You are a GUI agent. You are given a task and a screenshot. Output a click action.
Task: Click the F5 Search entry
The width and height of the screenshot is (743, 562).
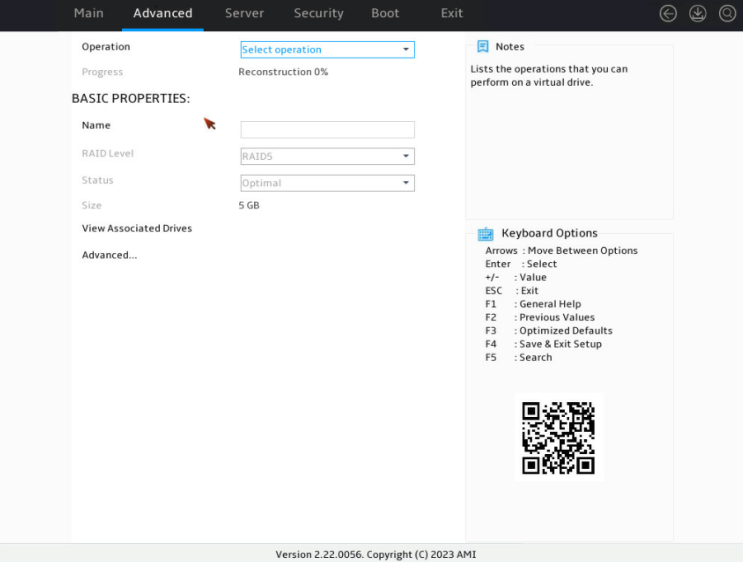click(x=518, y=357)
